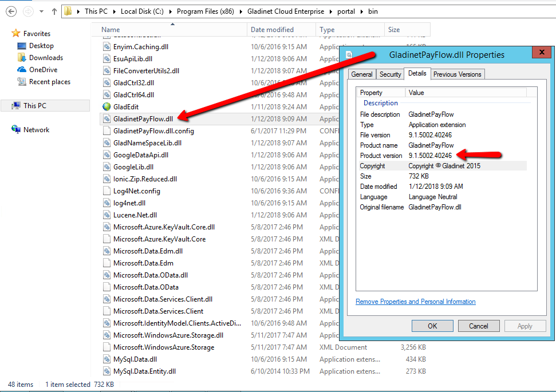Select the log4net.dll file icon

(x=107, y=203)
